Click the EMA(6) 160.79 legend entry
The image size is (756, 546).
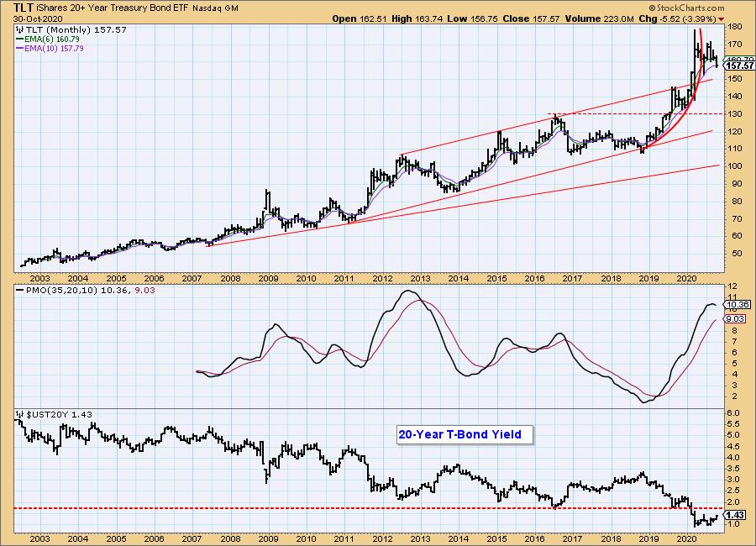52,39
